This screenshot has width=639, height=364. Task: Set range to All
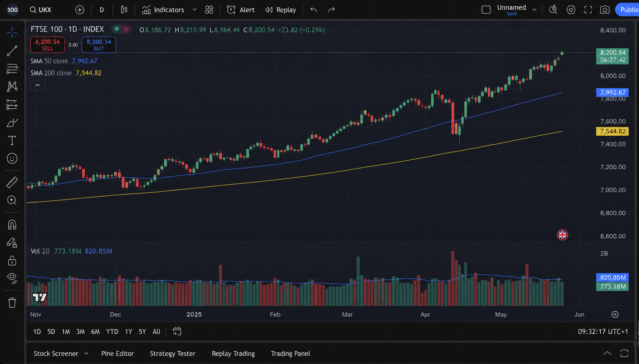157,332
